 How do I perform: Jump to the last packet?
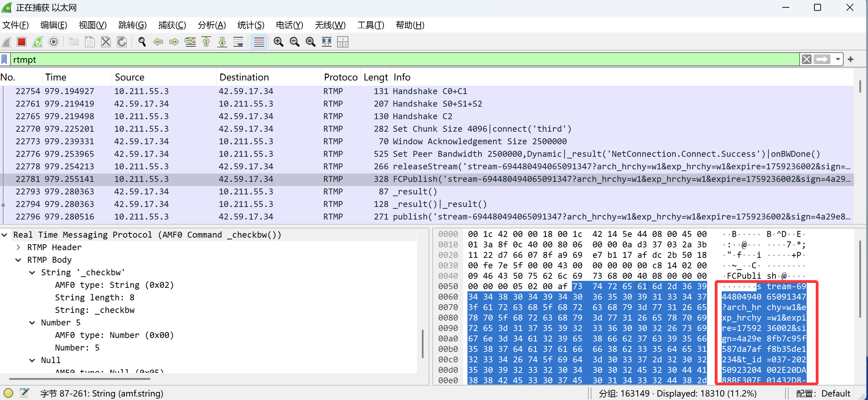tap(222, 42)
